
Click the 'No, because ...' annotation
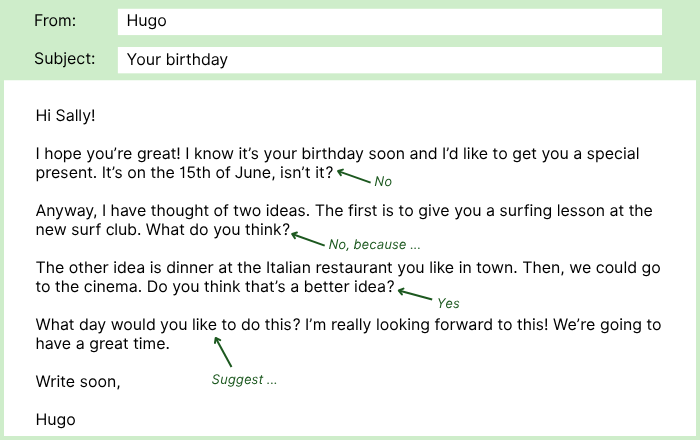tap(374, 245)
